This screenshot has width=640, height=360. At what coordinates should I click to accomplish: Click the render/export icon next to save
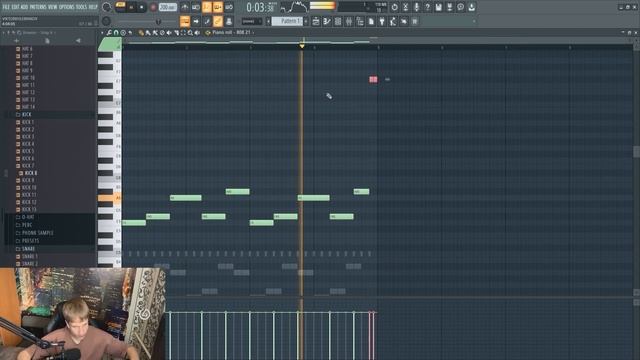(450, 7)
